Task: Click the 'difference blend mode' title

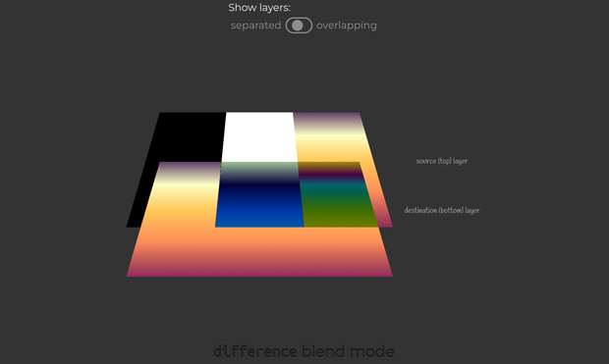Action: 304,351
